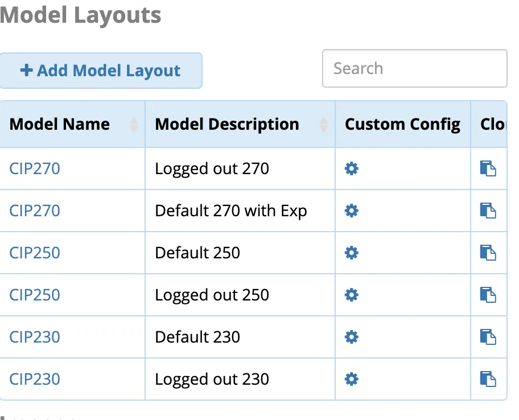Focus the Search input field

click(x=414, y=68)
